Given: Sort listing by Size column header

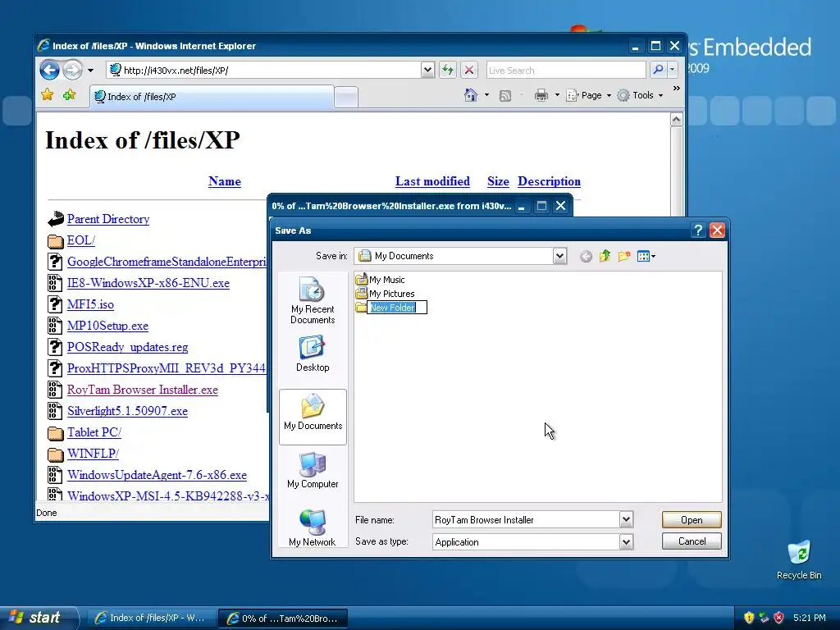Looking at the screenshot, I should click(x=498, y=181).
